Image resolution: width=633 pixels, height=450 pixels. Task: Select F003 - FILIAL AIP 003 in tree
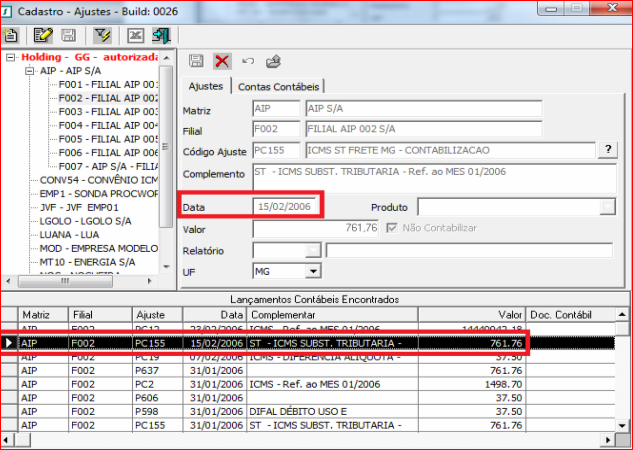[108, 112]
